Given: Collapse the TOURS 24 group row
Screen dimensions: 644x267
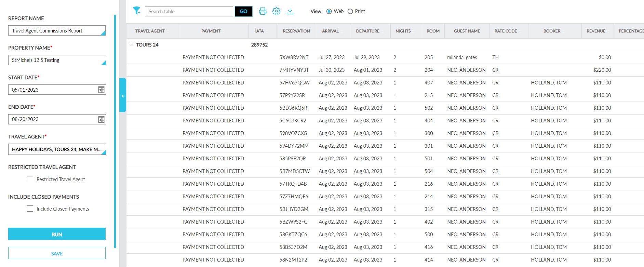Looking at the screenshot, I should point(131,45).
